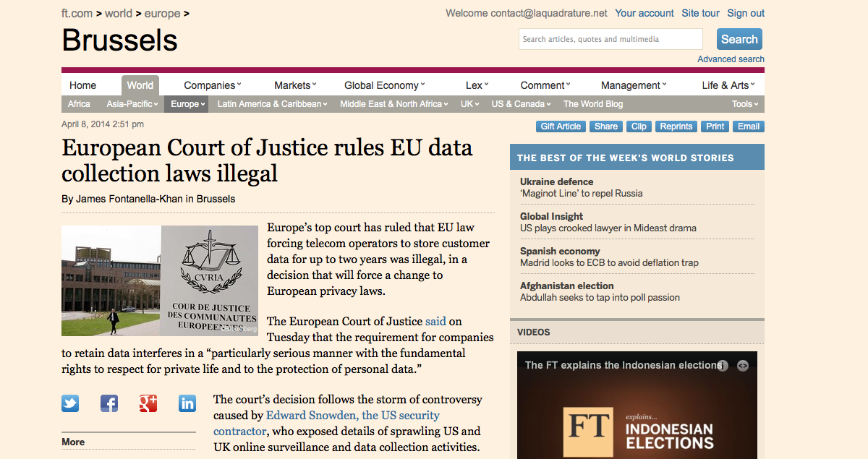Open the Global Insight story

[608, 222]
